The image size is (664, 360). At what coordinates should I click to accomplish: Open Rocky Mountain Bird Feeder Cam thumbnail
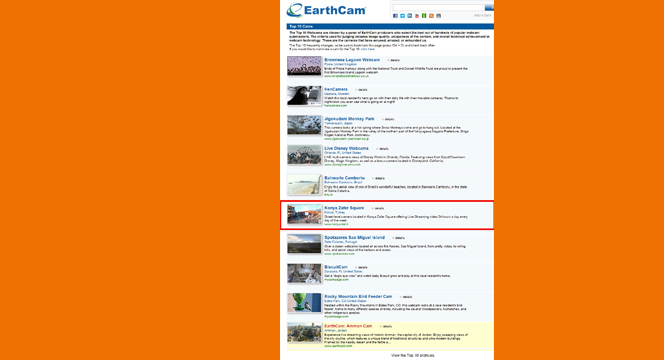tap(304, 303)
